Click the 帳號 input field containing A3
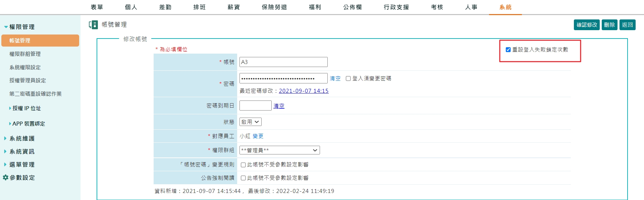The height and width of the screenshot is (200, 644). (283, 62)
